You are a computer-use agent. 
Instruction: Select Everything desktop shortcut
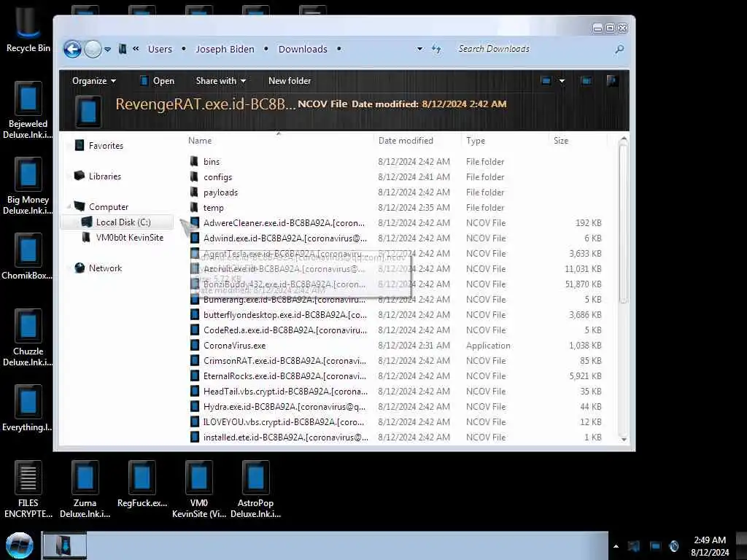(x=28, y=408)
